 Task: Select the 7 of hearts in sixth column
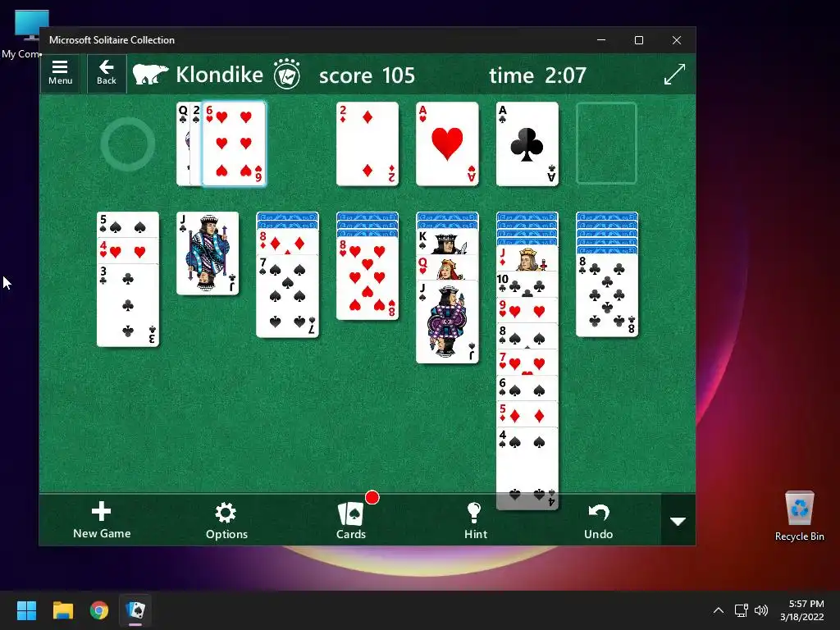tap(527, 362)
